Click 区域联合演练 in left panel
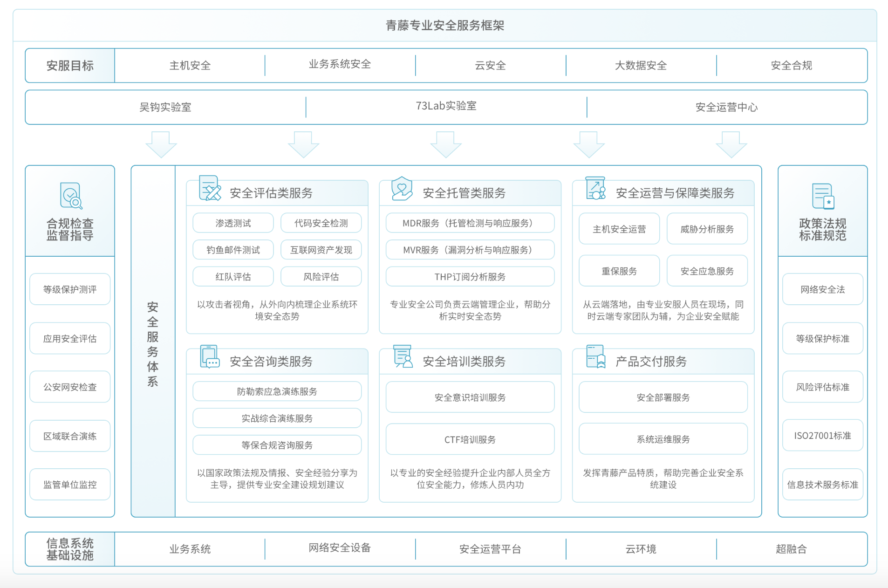This screenshot has height=588, width=888. pos(70,436)
